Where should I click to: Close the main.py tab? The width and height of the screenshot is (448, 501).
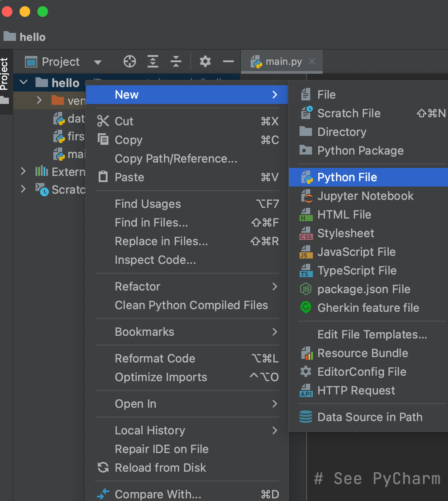point(312,61)
